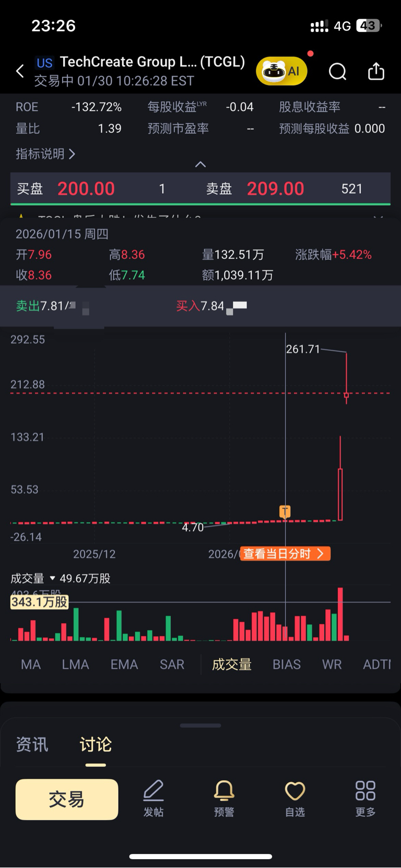Open 指标说明 indicator explanation

coord(45,154)
